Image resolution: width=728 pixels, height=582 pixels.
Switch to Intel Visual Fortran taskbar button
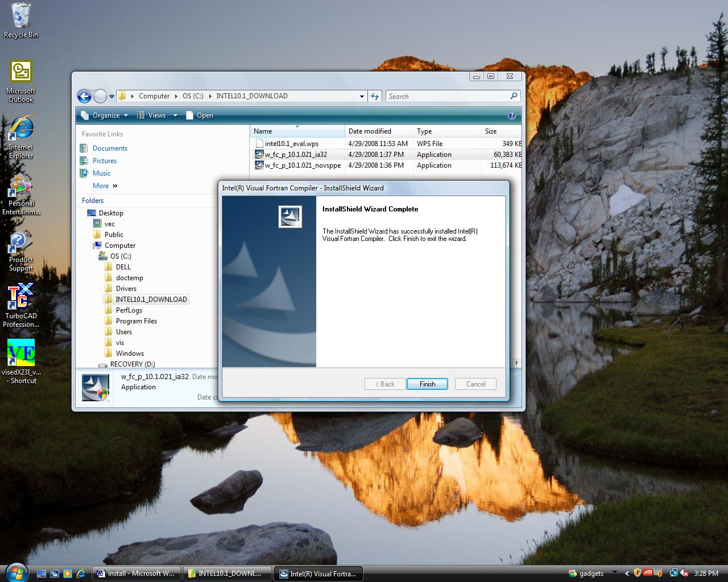coord(318,573)
